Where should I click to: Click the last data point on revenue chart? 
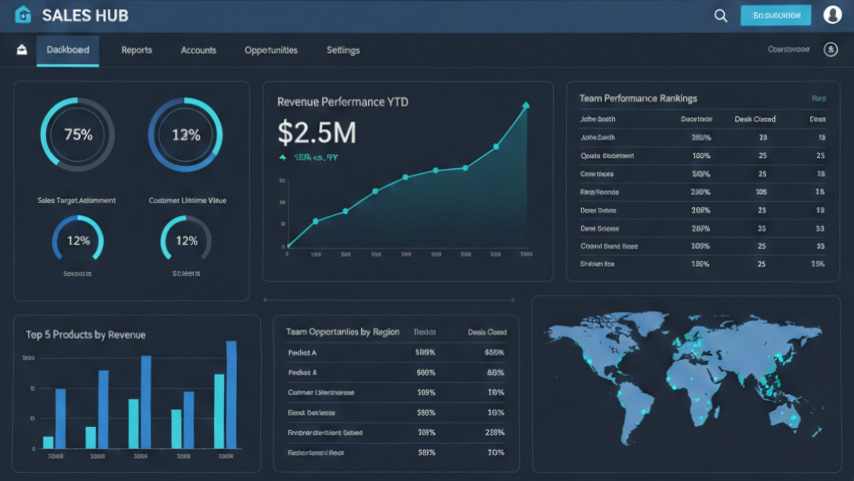[526, 105]
